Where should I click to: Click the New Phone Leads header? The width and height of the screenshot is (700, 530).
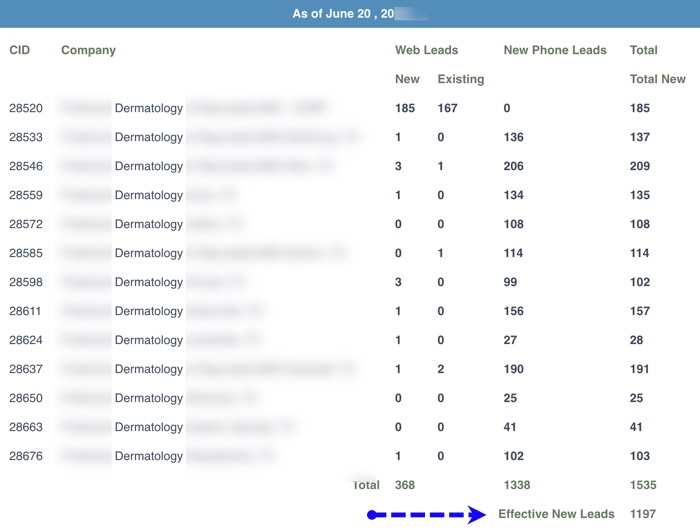point(555,50)
